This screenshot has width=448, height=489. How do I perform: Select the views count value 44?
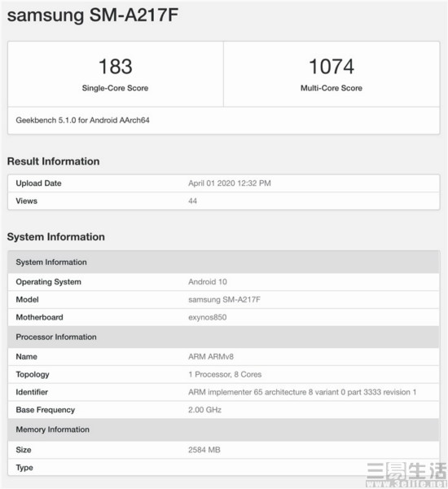[x=193, y=200]
